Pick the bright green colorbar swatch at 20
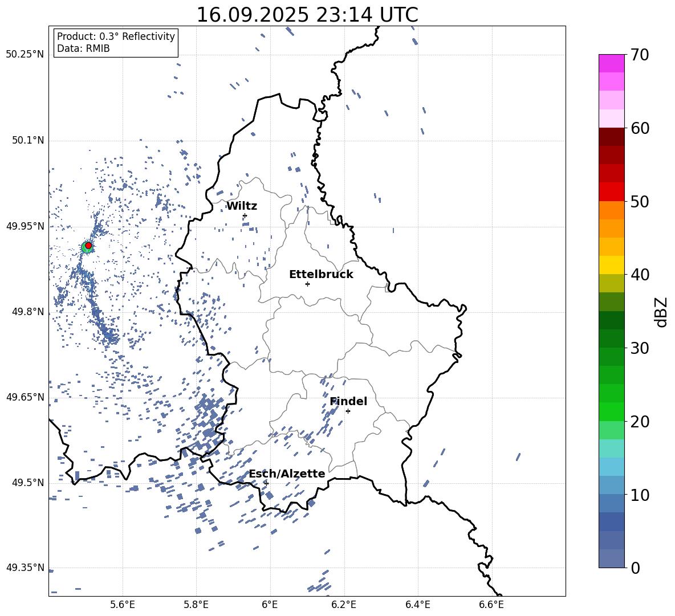Viewport: 675px width, 616px height. pos(612,411)
